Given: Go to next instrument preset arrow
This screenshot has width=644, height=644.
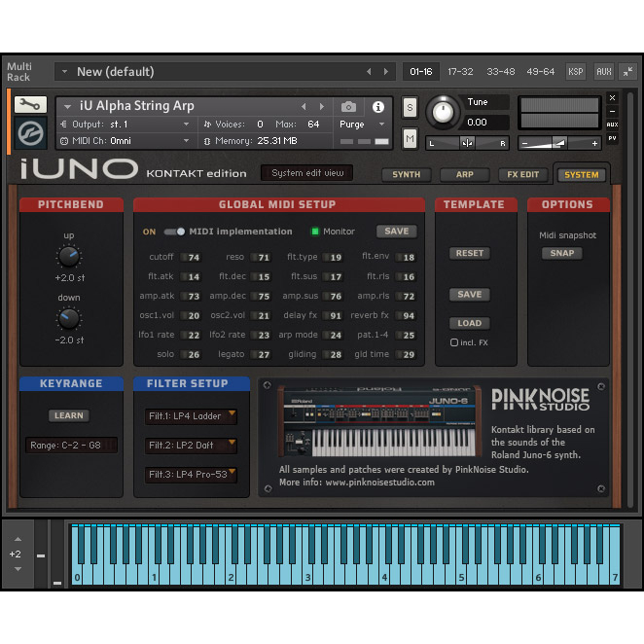Looking at the screenshot, I should tap(322, 107).
